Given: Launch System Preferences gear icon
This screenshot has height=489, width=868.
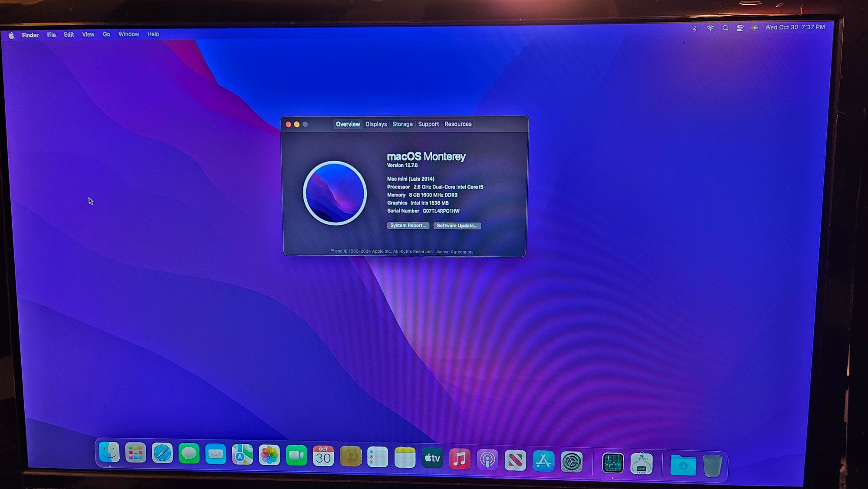Looking at the screenshot, I should [572, 462].
